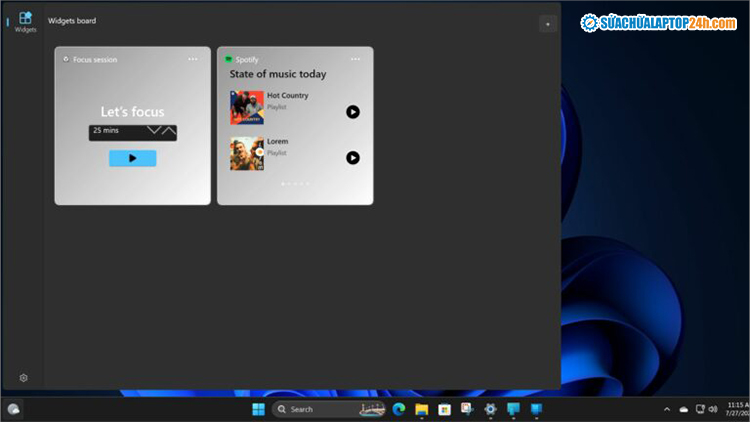750x422 pixels.
Task: Open Lorem playlist album cover
Action: 247,154
